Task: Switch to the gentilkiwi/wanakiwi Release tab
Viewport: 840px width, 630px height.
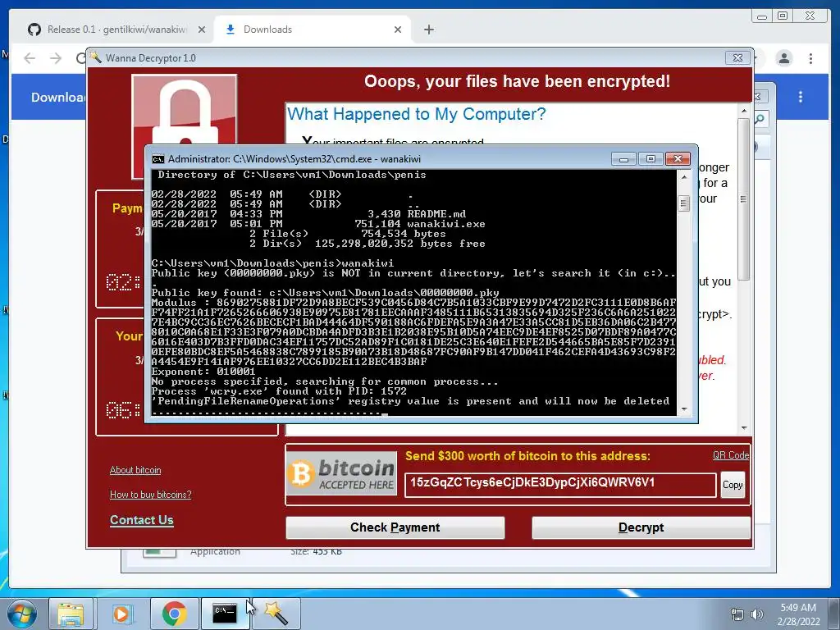Action: pos(116,30)
